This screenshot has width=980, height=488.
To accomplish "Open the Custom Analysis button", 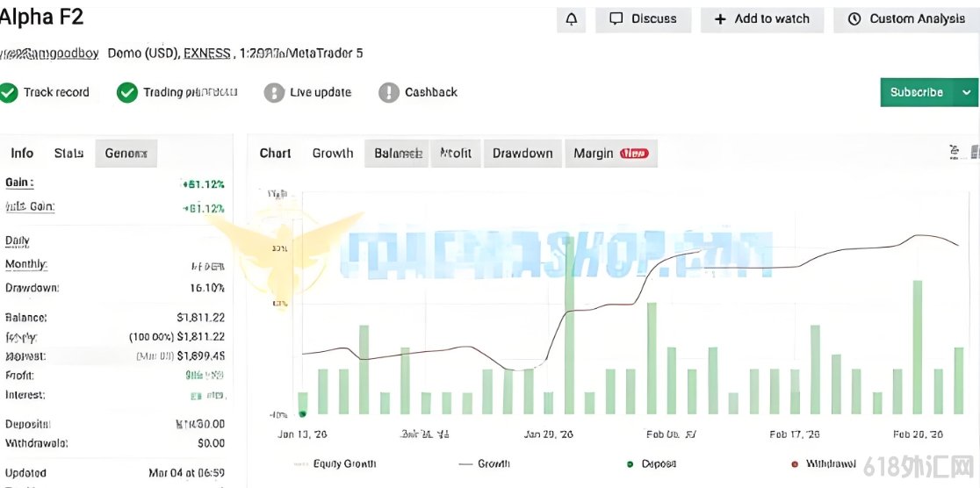I will (907, 19).
